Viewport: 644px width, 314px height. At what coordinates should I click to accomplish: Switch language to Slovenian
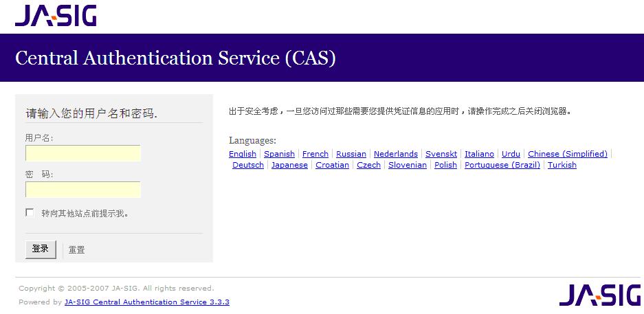(408, 165)
